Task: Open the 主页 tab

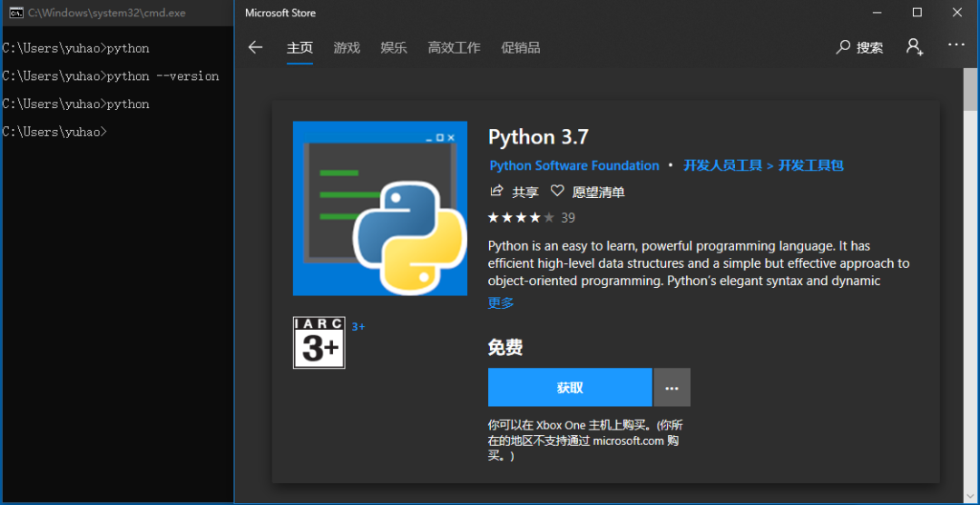Action: [x=299, y=47]
